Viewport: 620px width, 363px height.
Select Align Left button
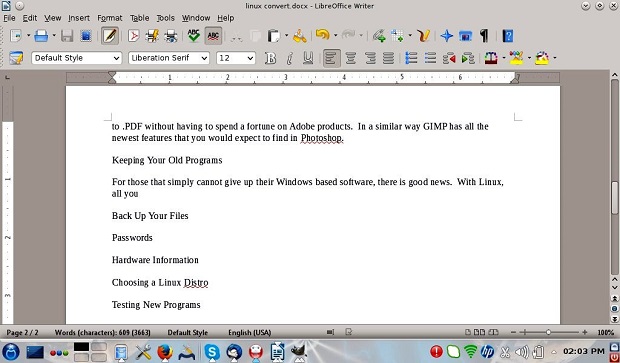pyautogui.click(x=331, y=58)
